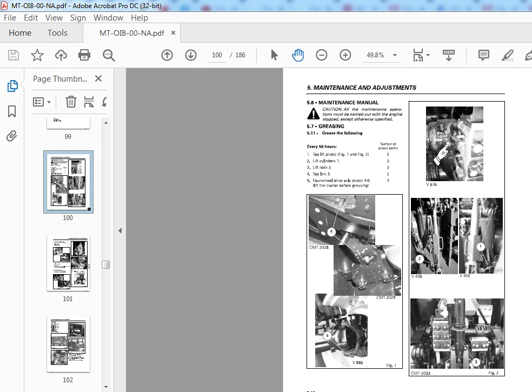Click the 49.8% zoom value field
Viewport: 532px width, 392px height.
click(x=375, y=55)
